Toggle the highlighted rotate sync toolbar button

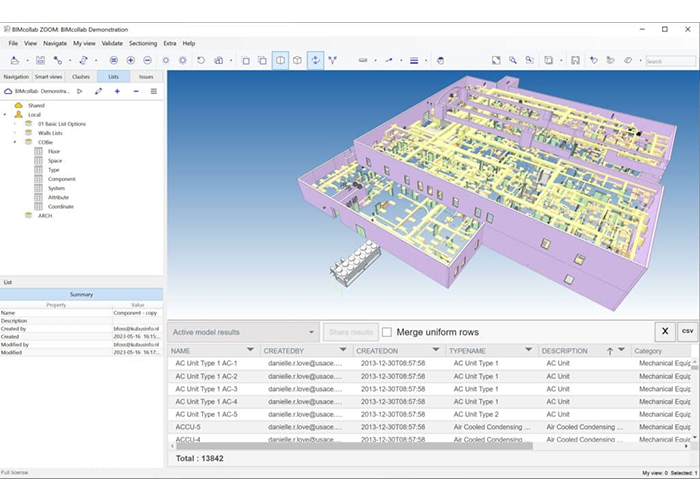(x=315, y=61)
